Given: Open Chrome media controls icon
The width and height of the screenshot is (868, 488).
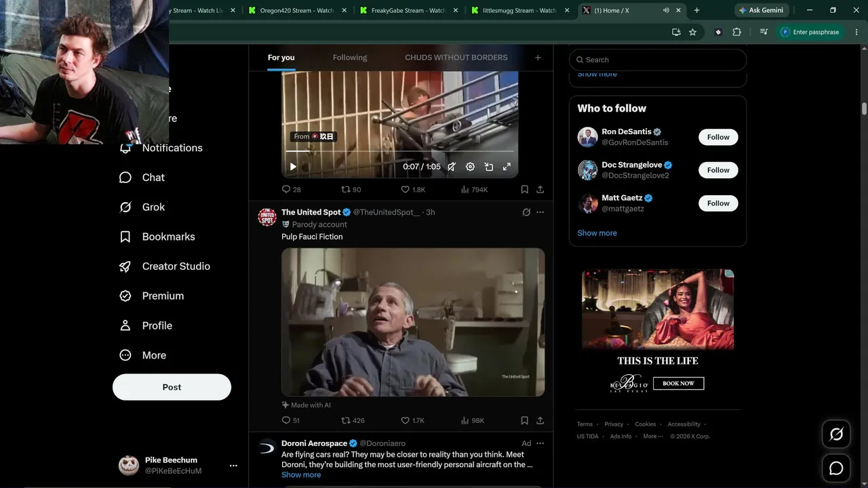Looking at the screenshot, I should coord(764,32).
